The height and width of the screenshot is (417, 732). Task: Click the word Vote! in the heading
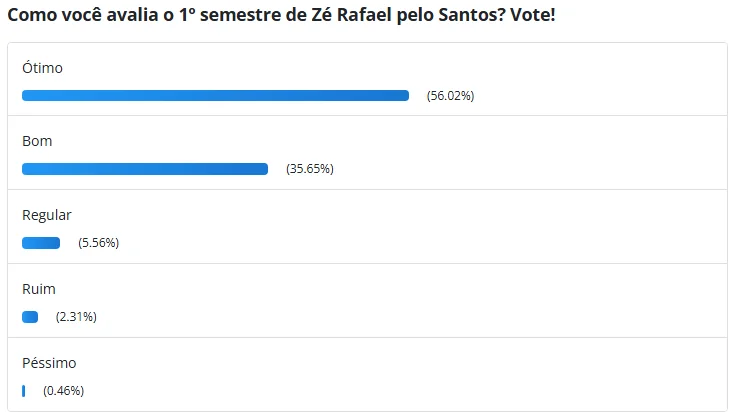click(533, 15)
